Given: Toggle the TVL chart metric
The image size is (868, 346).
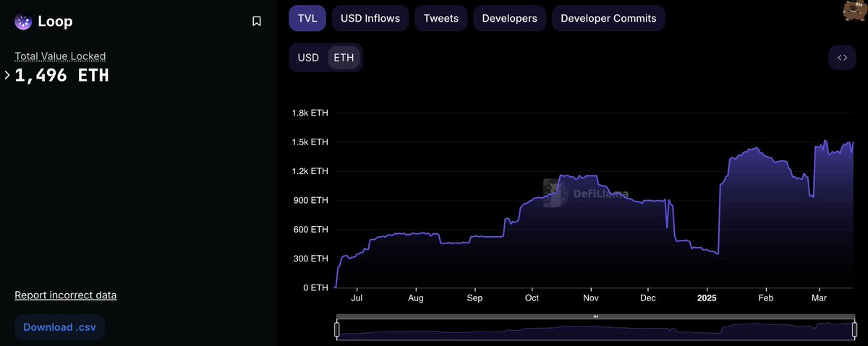Looking at the screenshot, I should pos(307,18).
